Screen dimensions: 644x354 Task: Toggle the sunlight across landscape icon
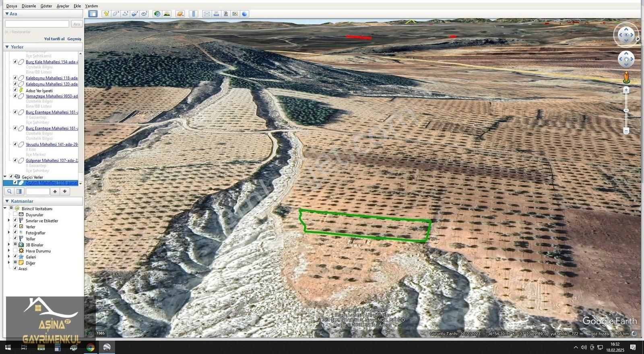click(167, 14)
